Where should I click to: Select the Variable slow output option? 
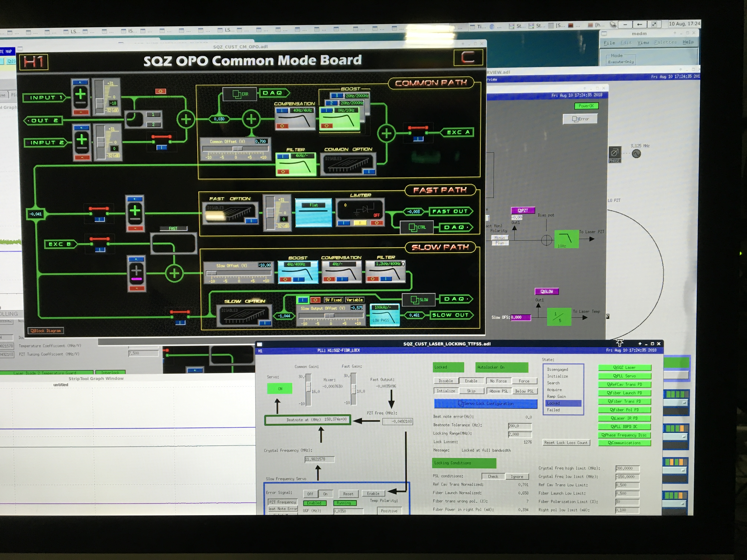coord(354,300)
